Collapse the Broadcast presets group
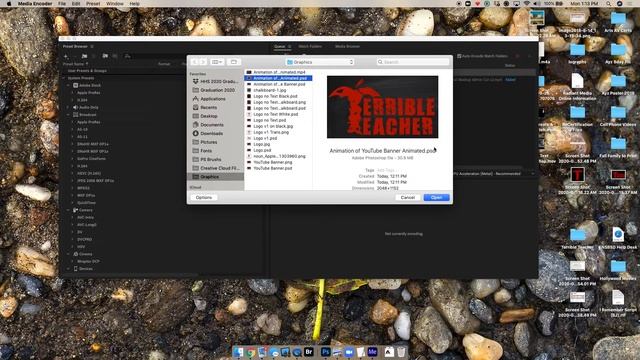This screenshot has width=640, height=360. [x=69, y=115]
